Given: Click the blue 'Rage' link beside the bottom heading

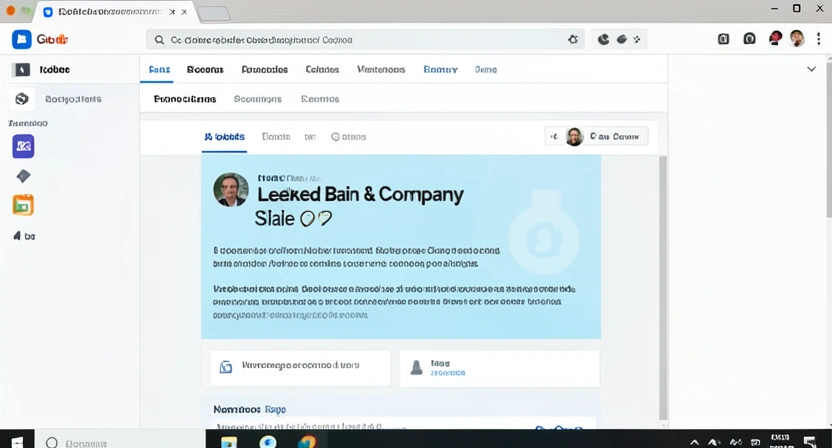Looking at the screenshot, I should click(x=275, y=409).
